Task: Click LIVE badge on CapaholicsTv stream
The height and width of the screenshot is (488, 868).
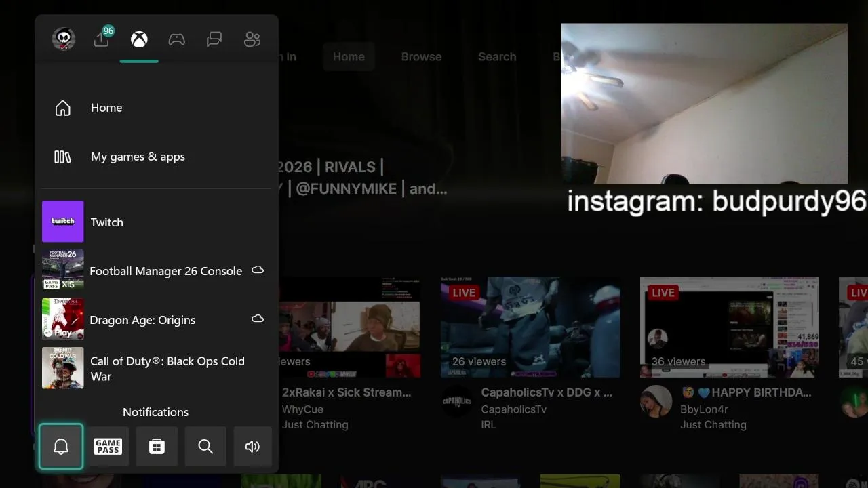Action: pyautogui.click(x=464, y=293)
